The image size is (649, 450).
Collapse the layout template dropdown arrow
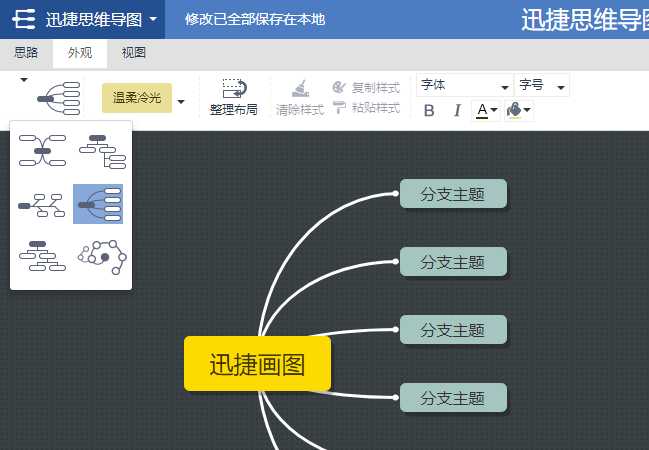(x=24, y=79)
